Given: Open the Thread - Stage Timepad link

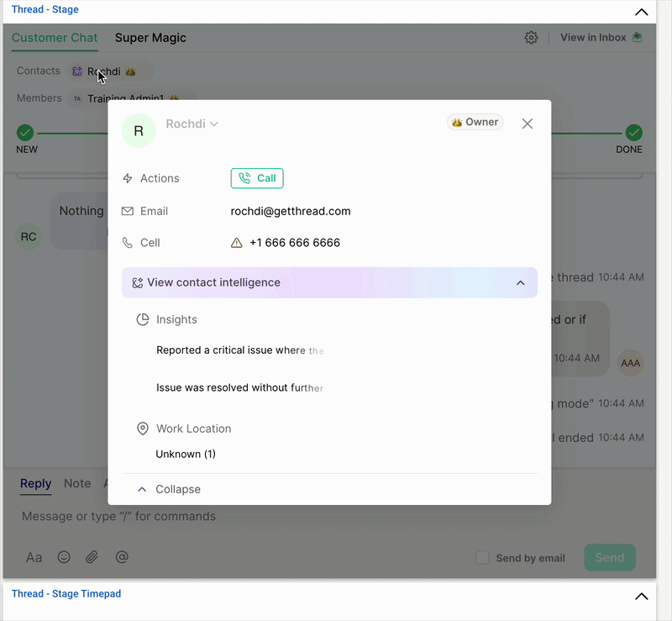Looking at the screenshot, I should tap(66, 593).
